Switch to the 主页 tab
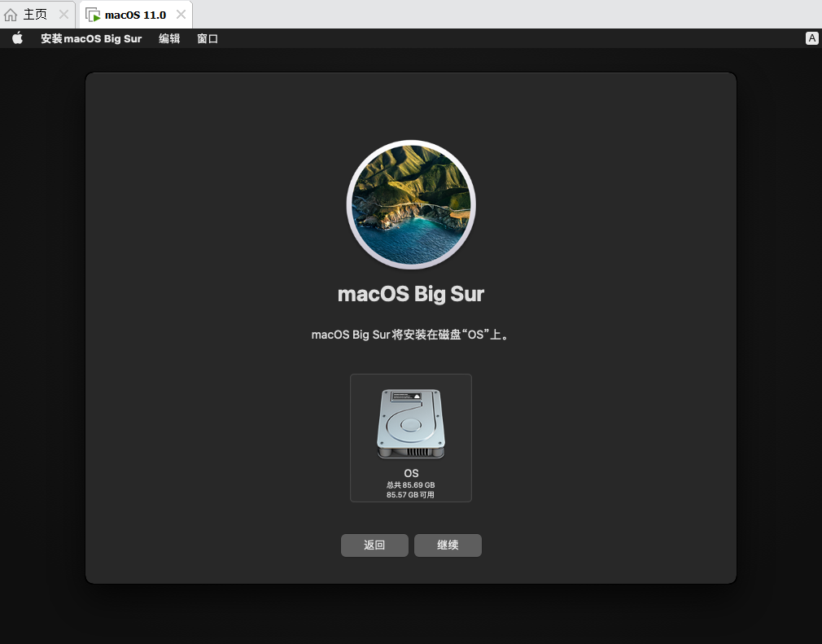The image size is (822, 644). tap(36, 14)
